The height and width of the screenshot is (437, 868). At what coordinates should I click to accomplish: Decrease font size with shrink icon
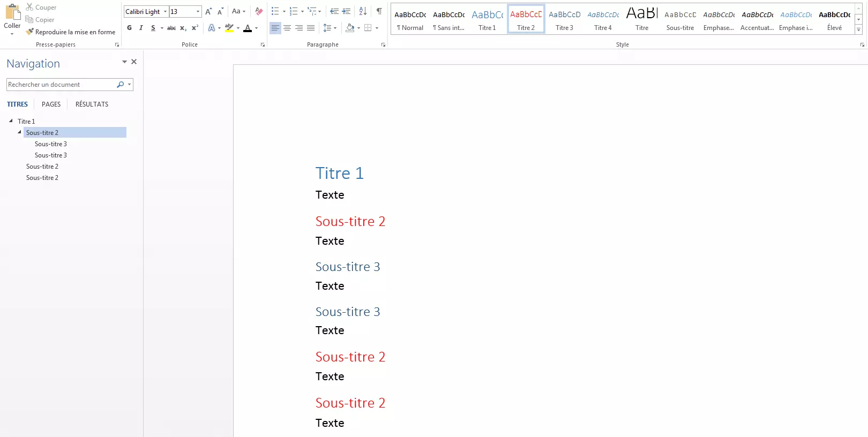pos(220,11)
